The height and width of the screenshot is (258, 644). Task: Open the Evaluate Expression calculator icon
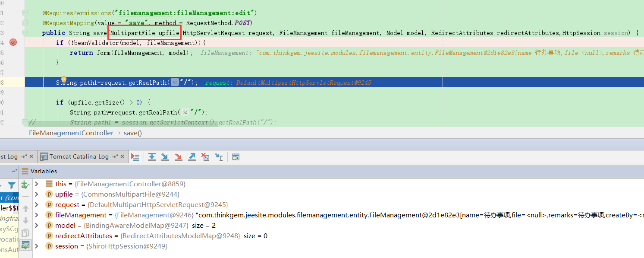pyautogui.click(x=236, y=157)
